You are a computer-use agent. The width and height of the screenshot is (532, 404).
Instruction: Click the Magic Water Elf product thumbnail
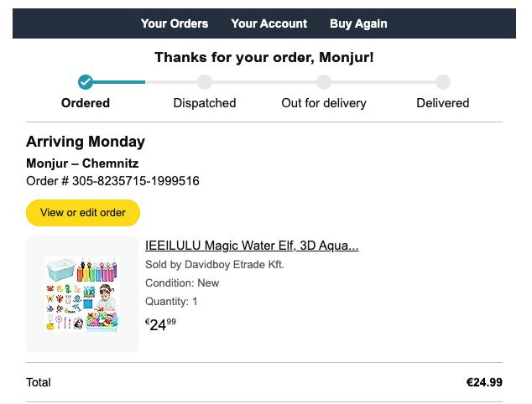click(x=82, y=294)
